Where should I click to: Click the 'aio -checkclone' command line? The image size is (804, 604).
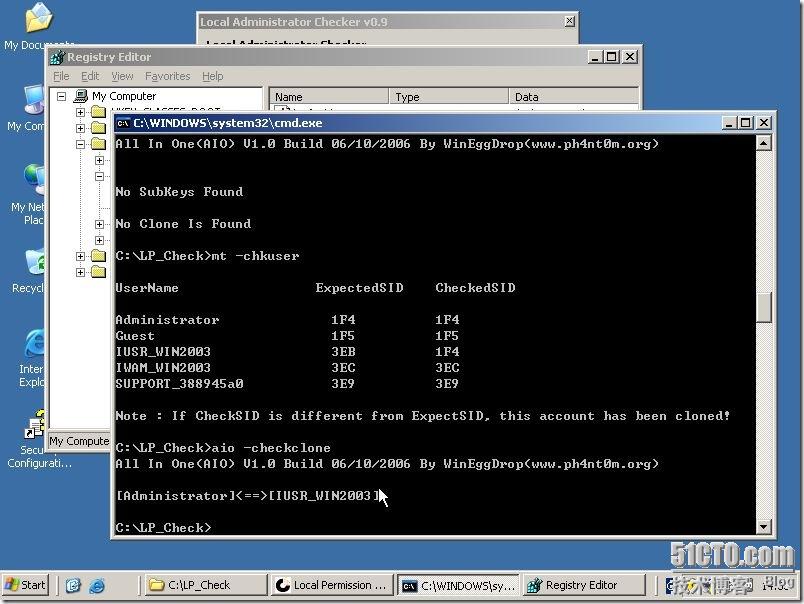pyautogui.click(x=223, y=448)
